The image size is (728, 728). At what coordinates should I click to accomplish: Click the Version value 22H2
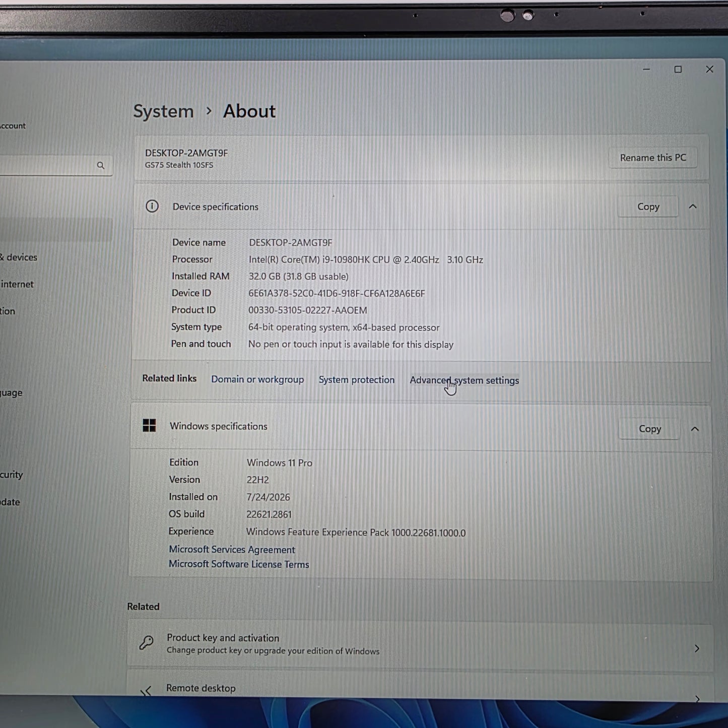click(x=258, y=480)
